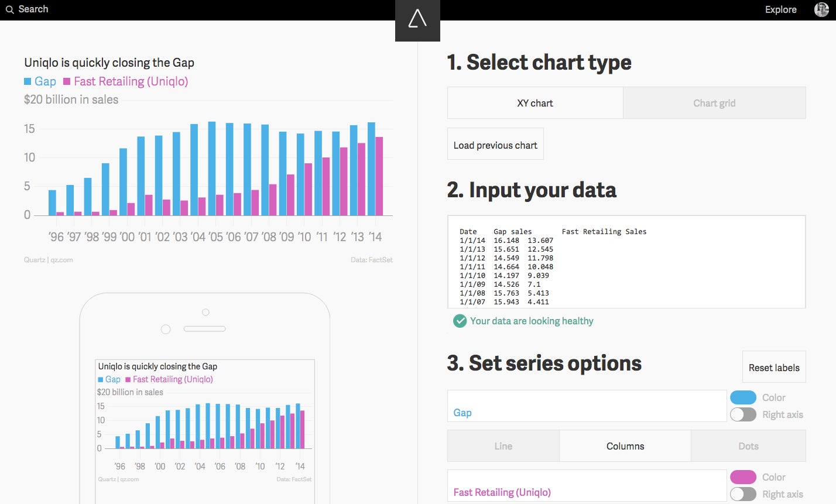Click the 'Color' label beside the Gap series
Viewport: 836px width, 504px height.
[x=774, y=397]
